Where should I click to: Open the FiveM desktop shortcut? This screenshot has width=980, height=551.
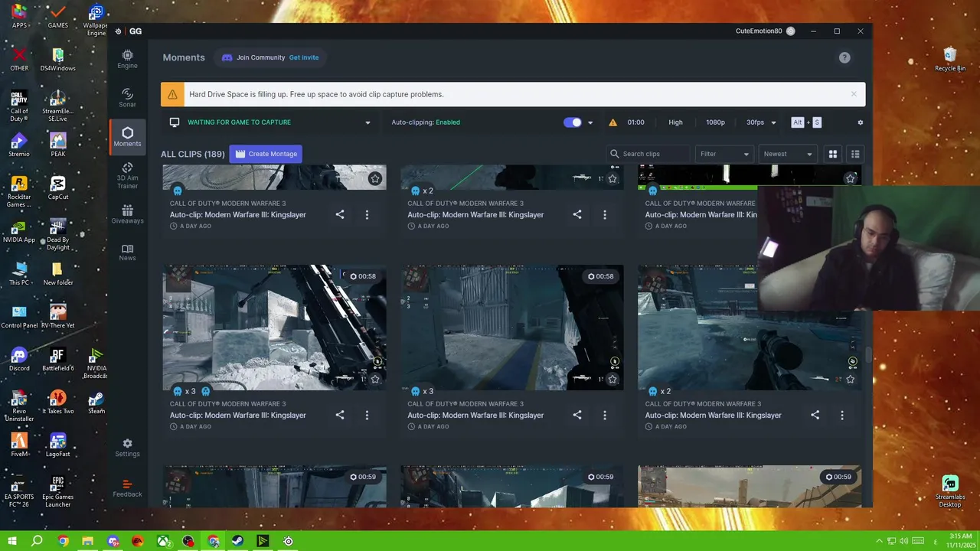click(19, 445)
